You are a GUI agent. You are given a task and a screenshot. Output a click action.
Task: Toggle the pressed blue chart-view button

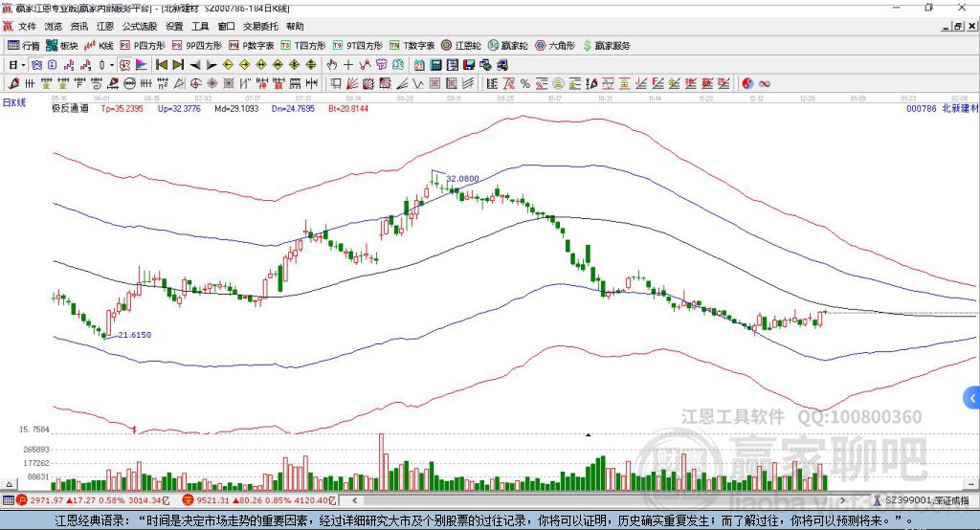click(37, 65)
